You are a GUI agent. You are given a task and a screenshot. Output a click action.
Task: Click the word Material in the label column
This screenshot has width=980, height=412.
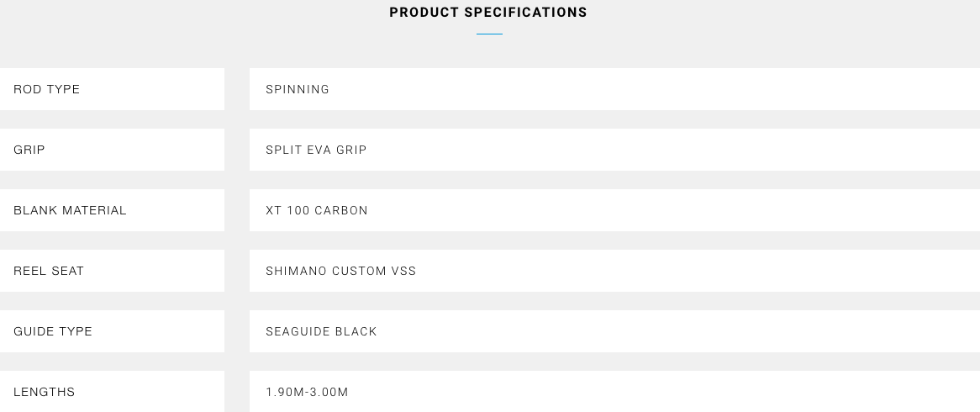click(97, 211)
